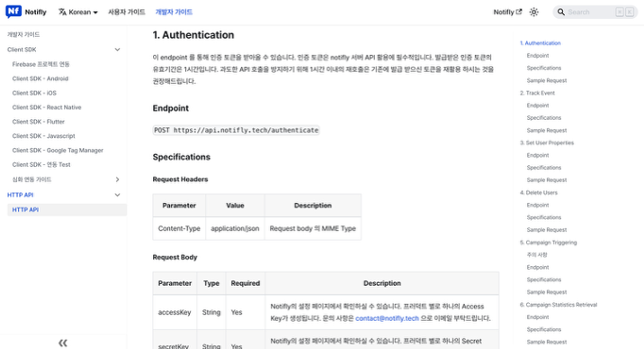Screen dimensions: 644x349
Task: Select the 심화 연동 가이드 sidebar item
Action: [x=32, y=179]
